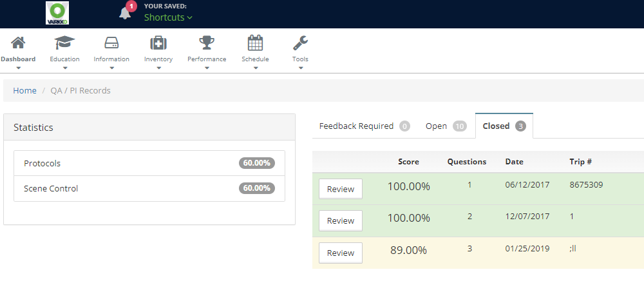Screen dimensions: 644x292
Task: Click the Dashboard home icon
Action: [x=18, y=43]
